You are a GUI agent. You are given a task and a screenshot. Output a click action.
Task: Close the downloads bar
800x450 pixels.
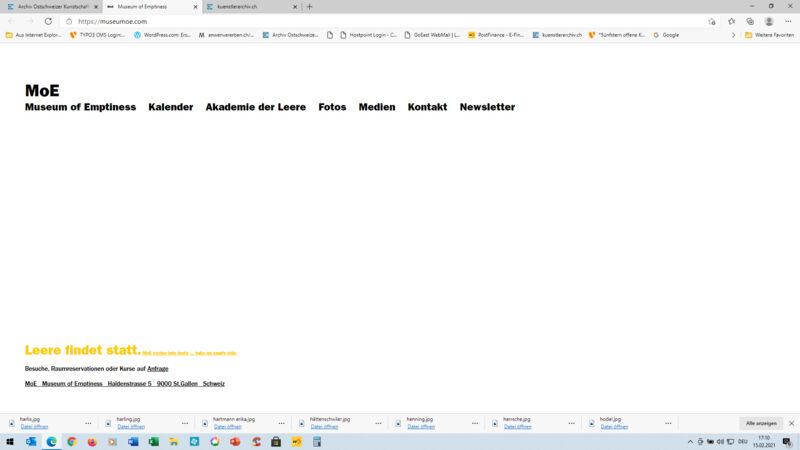coord(791,423)
